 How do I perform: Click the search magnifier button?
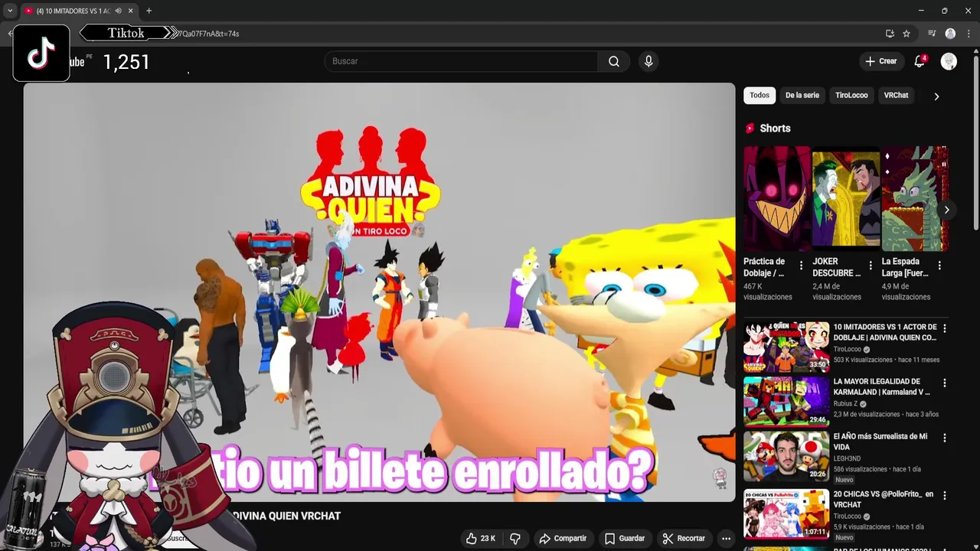(x=614, y=61)
